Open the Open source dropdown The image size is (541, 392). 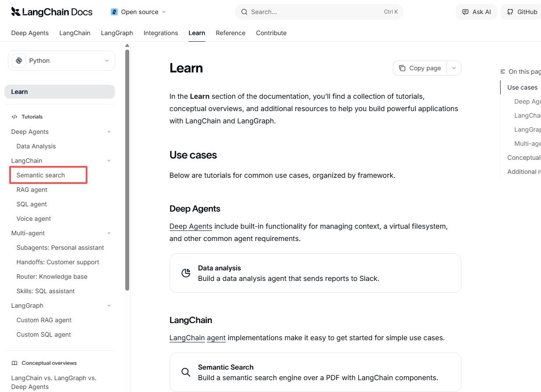click(138, 12)
